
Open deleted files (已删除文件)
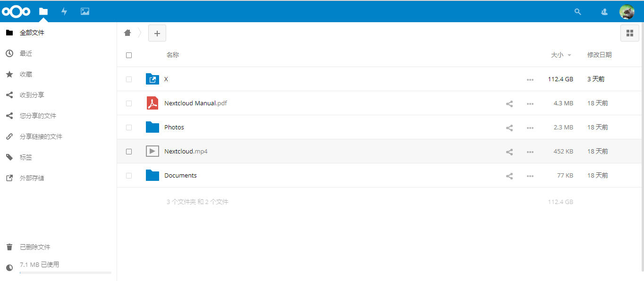pos(34,247)
